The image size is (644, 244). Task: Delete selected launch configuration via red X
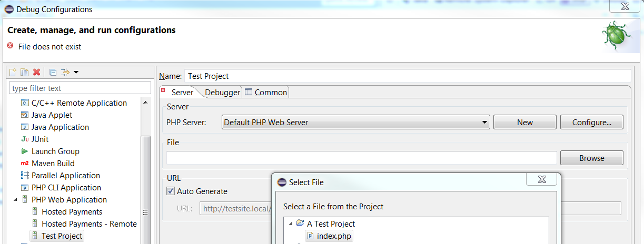(37, 73)
